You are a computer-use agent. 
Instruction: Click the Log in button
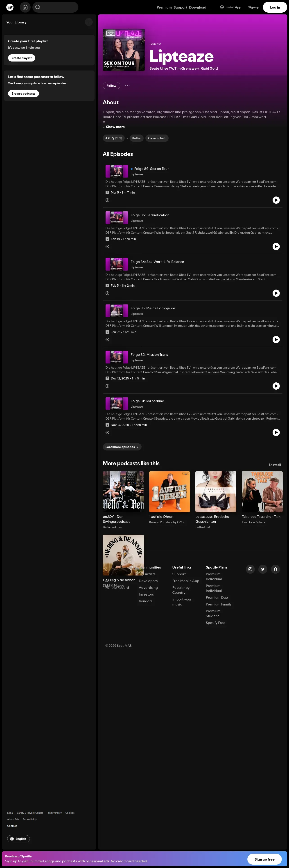click(275, 7)
